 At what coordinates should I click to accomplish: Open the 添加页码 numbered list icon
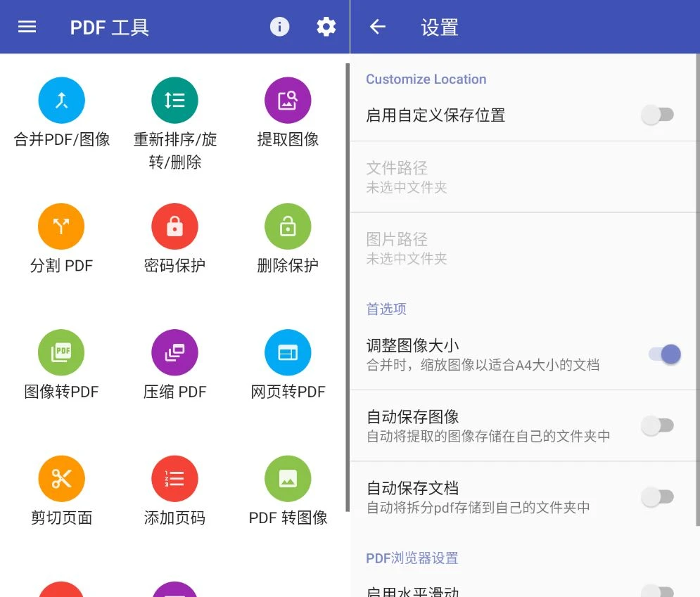(174, 479)
